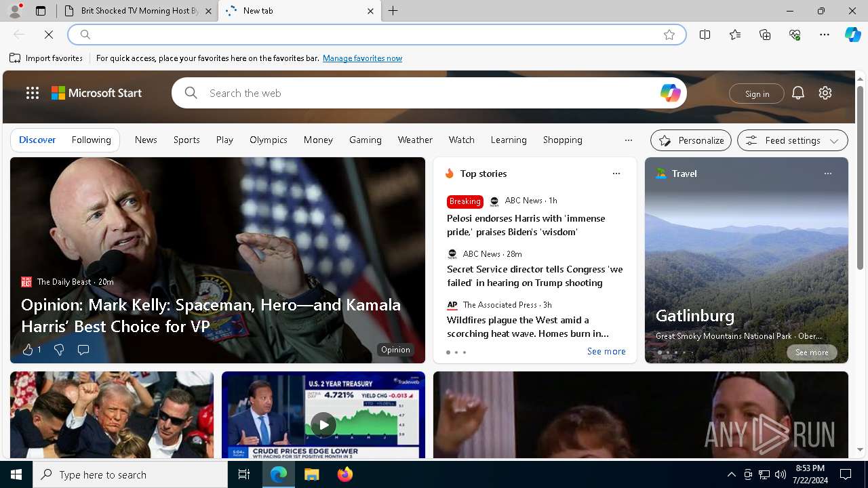The image size is (868, 488).
Task: Play the crude prices video
Action: tap(323, 425)
